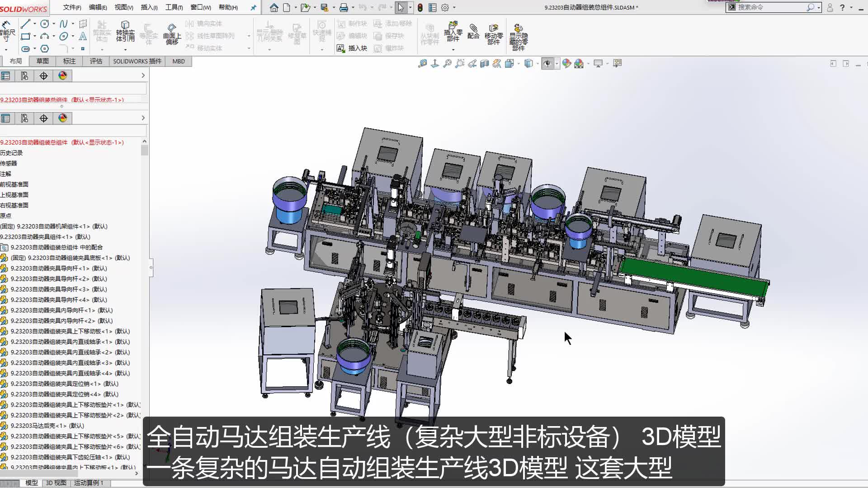Screen dimensions: 868x488
Task: Select the Circle sketch tool
Action: pyautogui.click(x=44, y=23)
